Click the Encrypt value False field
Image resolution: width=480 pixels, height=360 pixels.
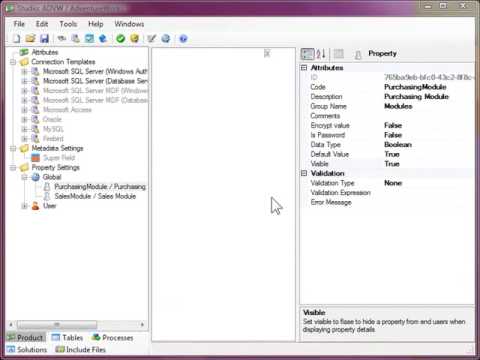pyautogui.click(x=393, y=125)
